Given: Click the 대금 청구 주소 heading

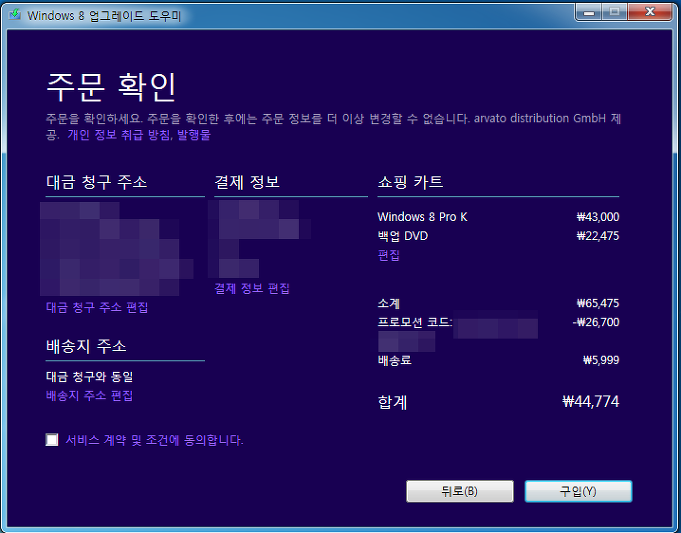Looking at the screenshot, I should [96, 182].
